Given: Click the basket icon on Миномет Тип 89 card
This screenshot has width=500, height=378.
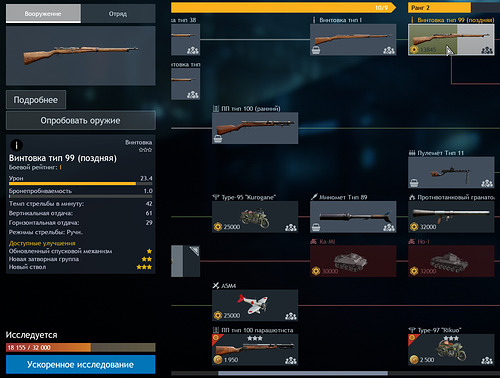Looking at the screenshot, I should [x=316, y=227].
